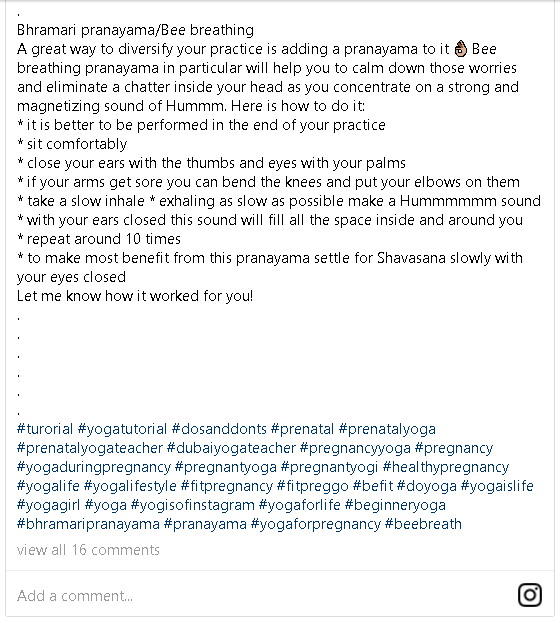
Task: Click the Add a comment field
Action: [262, 596]
